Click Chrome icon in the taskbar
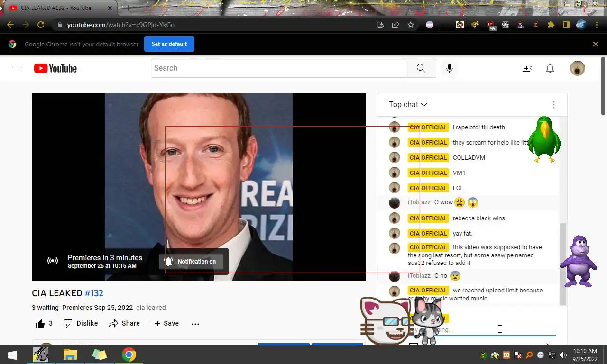This screenshot has width=607, height=364. pyautogui.click(x=129, y=355)
